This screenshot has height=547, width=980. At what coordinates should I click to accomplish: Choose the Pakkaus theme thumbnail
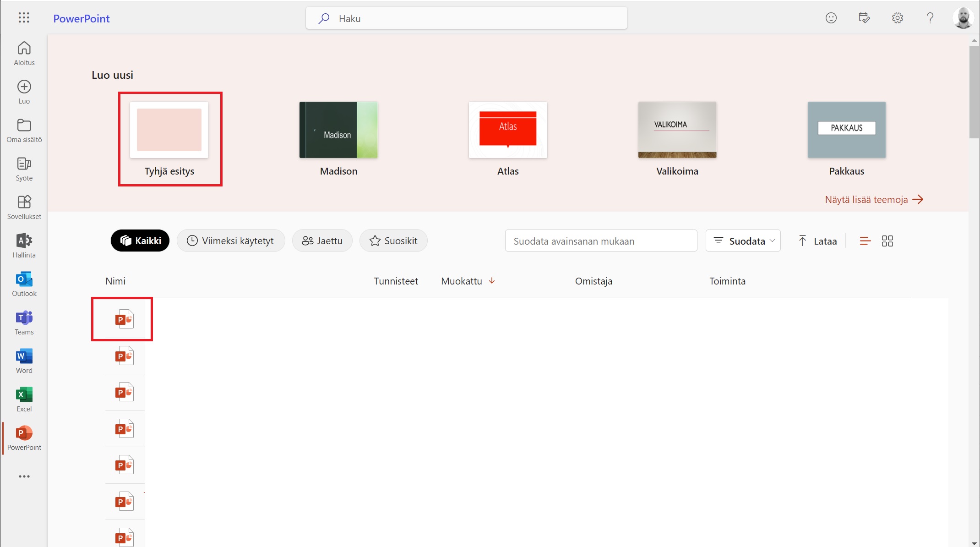847,130
